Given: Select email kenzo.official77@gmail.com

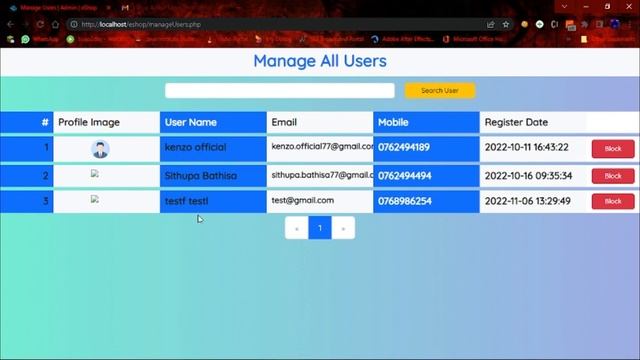Looking at the screenshot, I should (x=322, y=146).
